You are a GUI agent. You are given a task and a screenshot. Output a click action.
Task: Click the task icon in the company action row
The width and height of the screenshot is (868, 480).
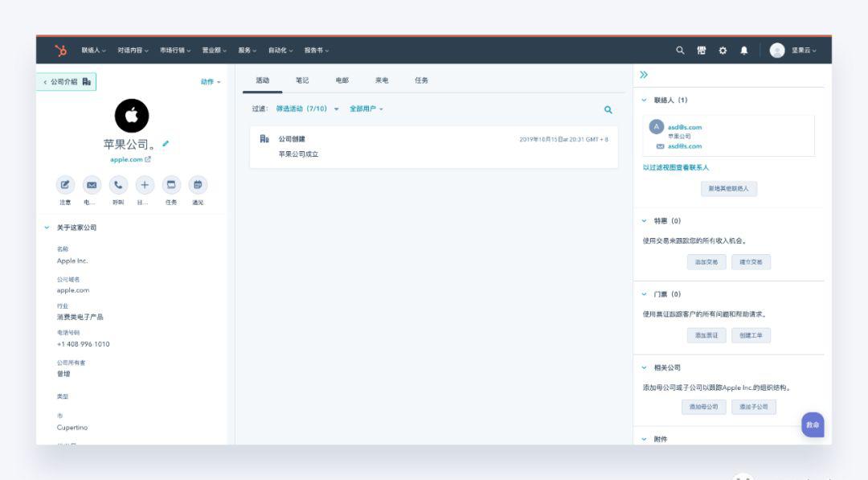(x=171, y=185)
